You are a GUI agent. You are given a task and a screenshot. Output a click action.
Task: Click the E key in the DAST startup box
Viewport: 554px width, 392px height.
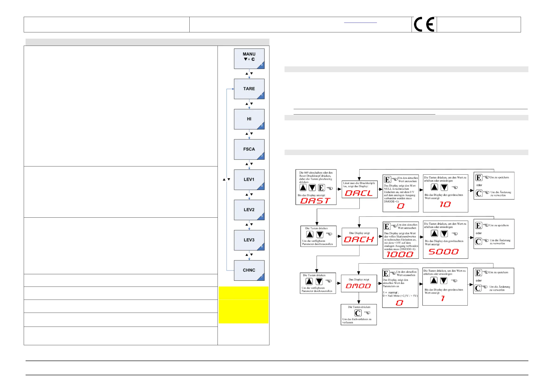point(321,188)
